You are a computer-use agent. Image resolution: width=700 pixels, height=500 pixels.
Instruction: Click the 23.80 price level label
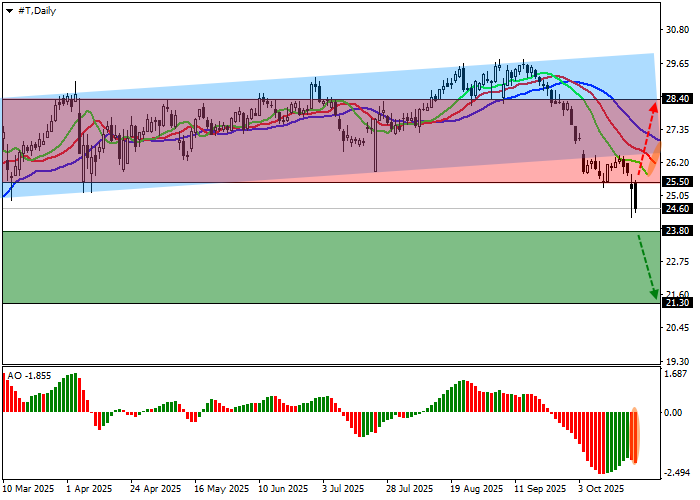pyautogui.click(x=677, y=230)
